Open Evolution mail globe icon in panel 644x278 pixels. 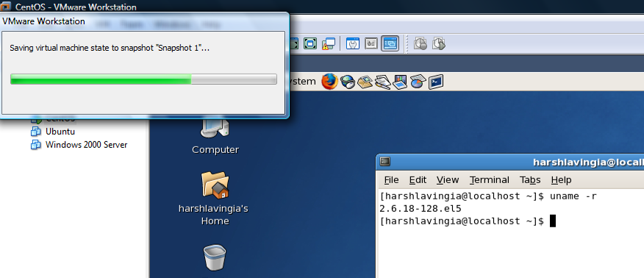click(348, 82)
